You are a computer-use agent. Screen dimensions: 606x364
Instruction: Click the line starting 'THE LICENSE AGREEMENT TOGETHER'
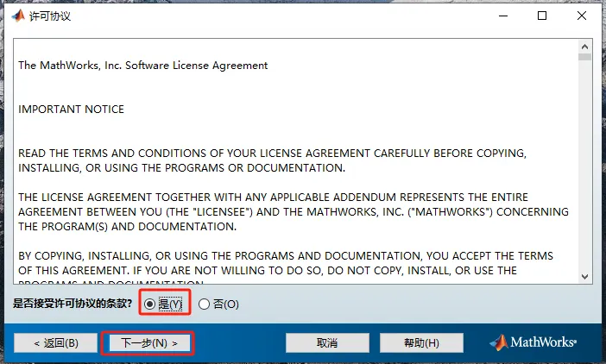point(273,198)
